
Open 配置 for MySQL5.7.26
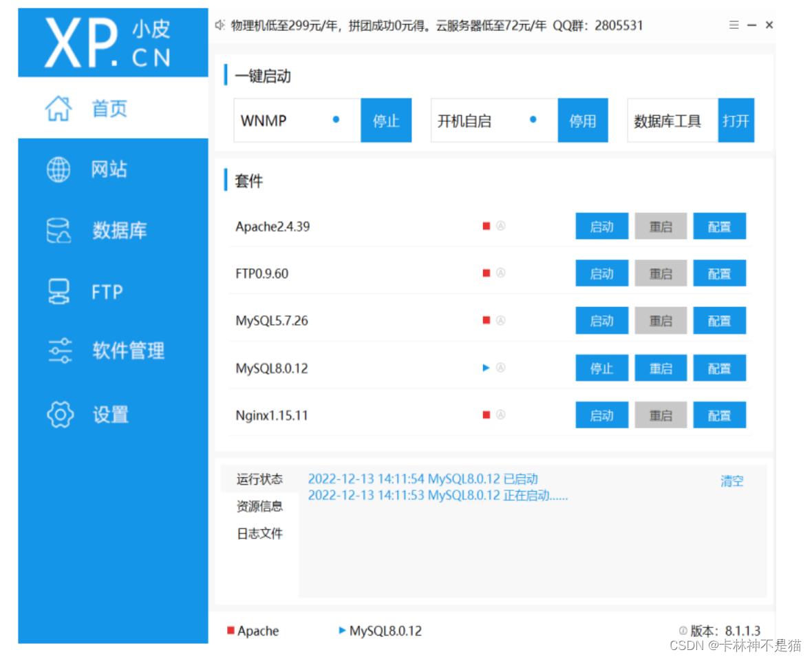pos(719,320)
